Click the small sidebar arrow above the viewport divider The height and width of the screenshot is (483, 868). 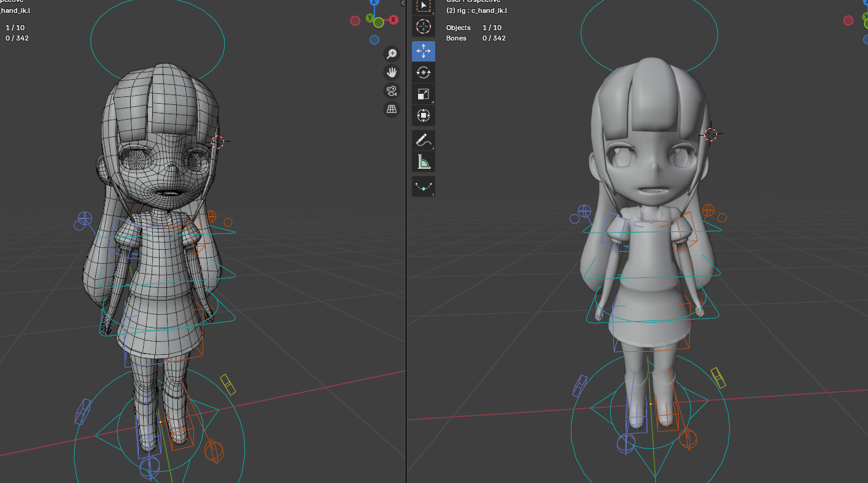[x=403, y=3]
